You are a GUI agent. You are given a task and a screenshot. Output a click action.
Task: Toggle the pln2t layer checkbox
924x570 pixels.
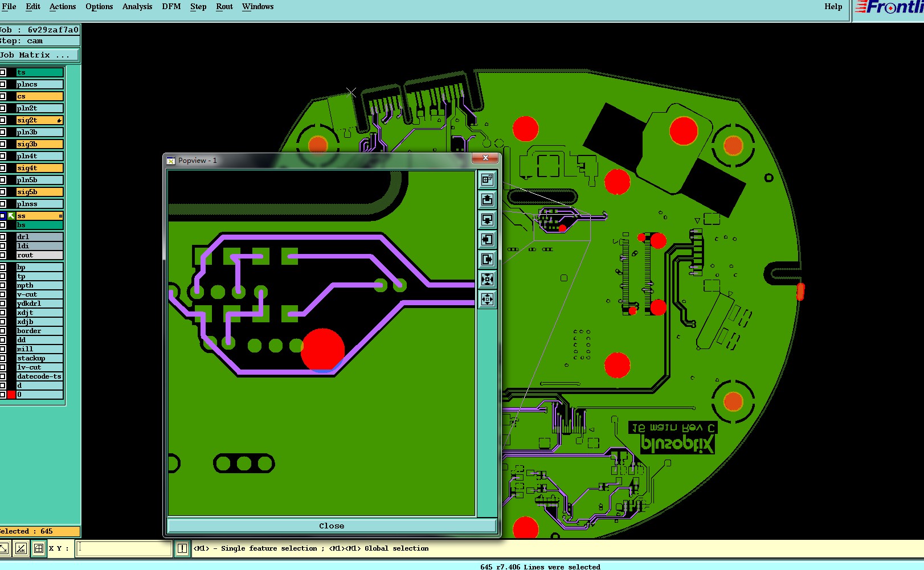coord(3,108)
